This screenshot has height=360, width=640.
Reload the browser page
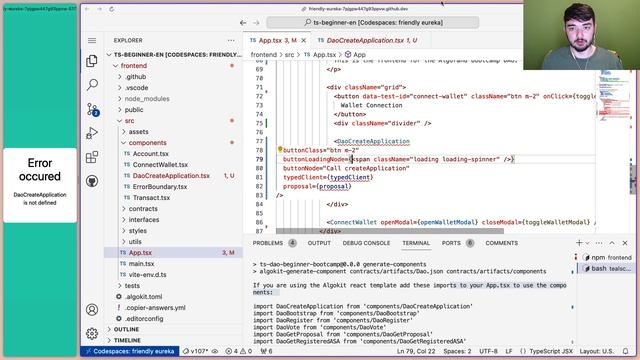pyautogui.click(x=111, y=9)
